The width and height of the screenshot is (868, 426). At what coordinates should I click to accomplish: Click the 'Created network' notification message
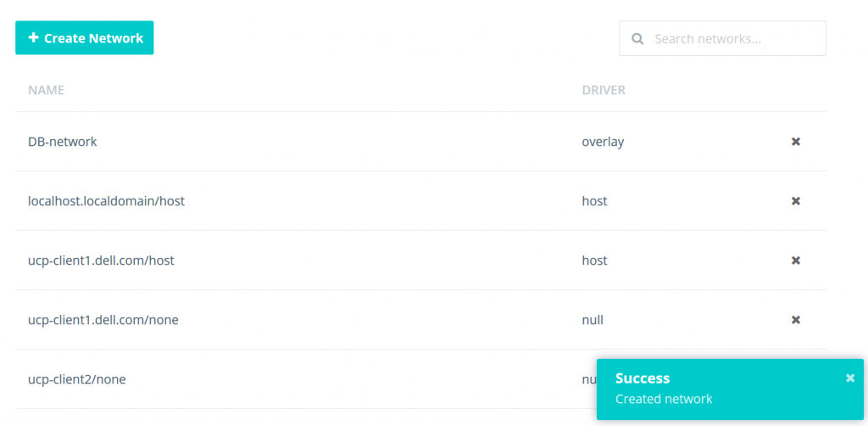(x=664, y=399)
